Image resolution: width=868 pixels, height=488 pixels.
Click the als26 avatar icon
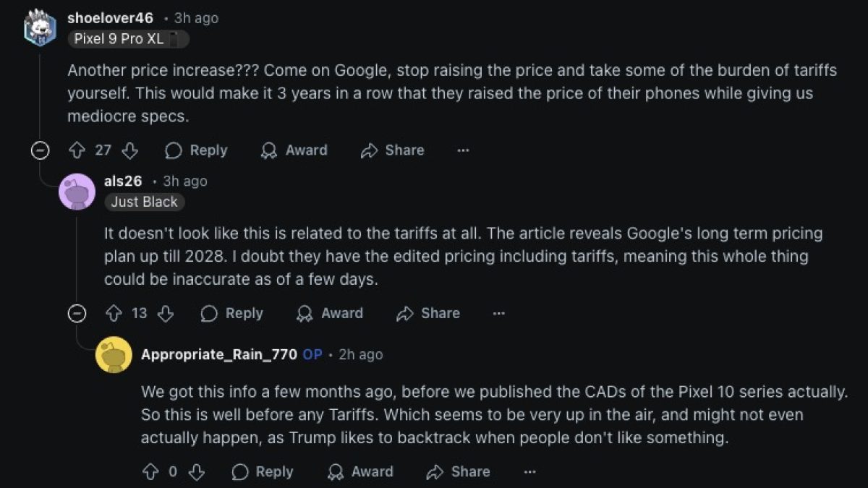click(x=77, y=192)
